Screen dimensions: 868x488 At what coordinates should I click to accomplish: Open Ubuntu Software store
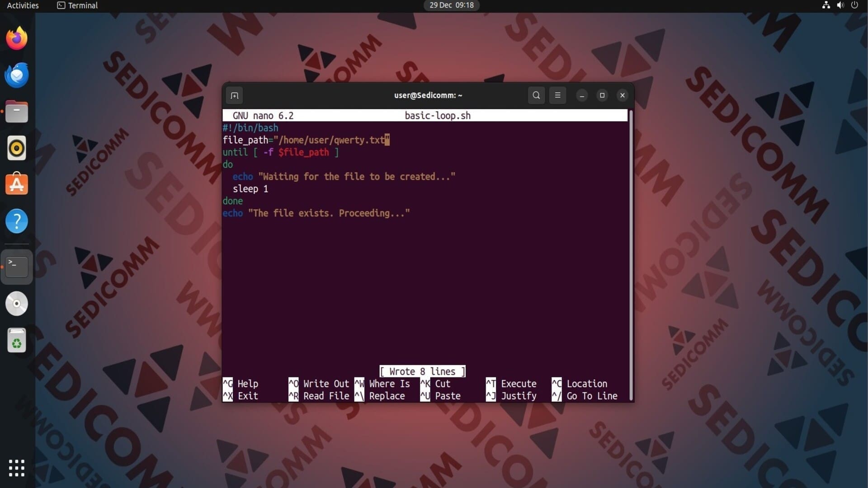click(x=17, y=184)
